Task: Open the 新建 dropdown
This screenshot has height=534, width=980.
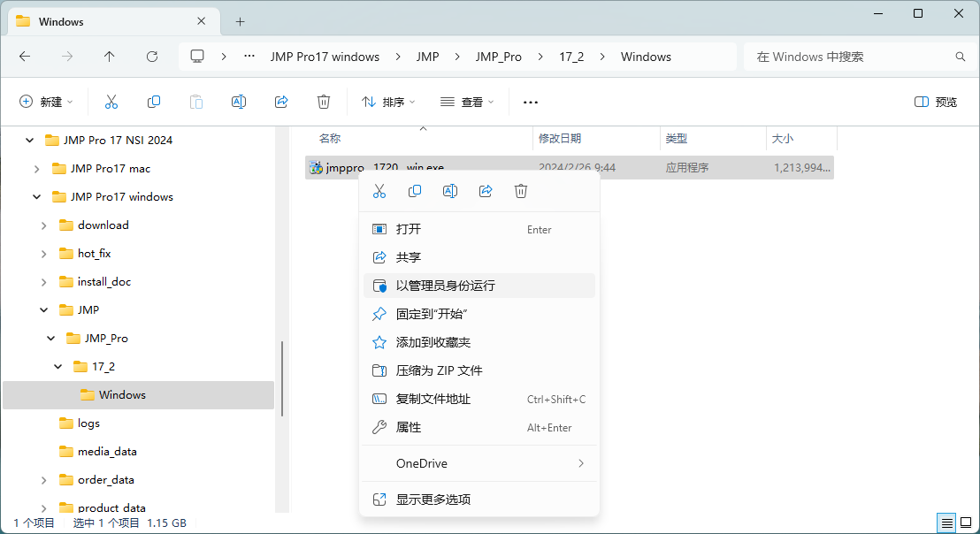Action: click(x=46, y=102)
